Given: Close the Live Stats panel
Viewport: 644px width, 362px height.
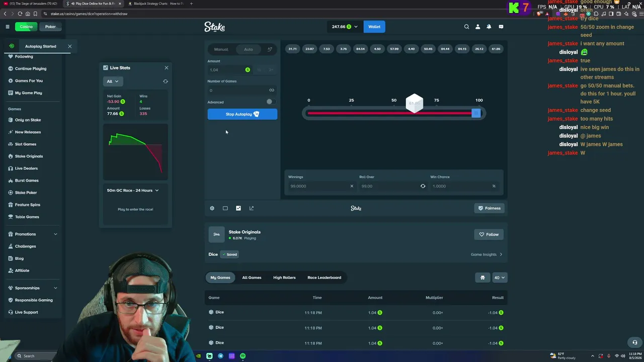Looking at the screenshot, I should pyautogui.click(x=167, y=67).
